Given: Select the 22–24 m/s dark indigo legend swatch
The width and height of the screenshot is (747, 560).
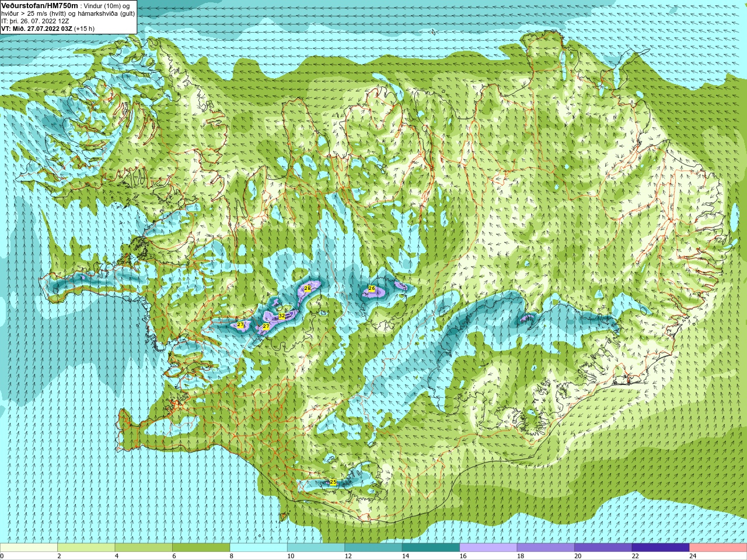Looking at the screenshot, I should pos(661,548).
